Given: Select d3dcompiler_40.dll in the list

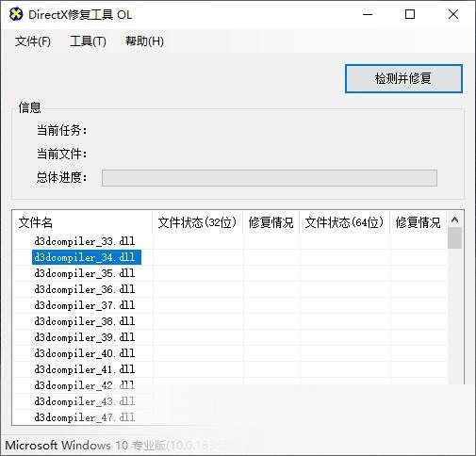Looking at the screenshot, I should [x=85, y=353].
